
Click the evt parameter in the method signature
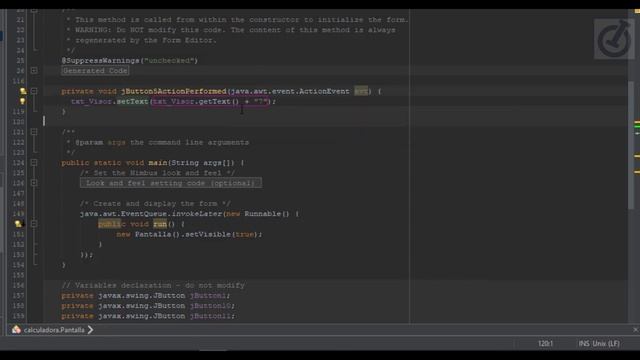[361, 91]
